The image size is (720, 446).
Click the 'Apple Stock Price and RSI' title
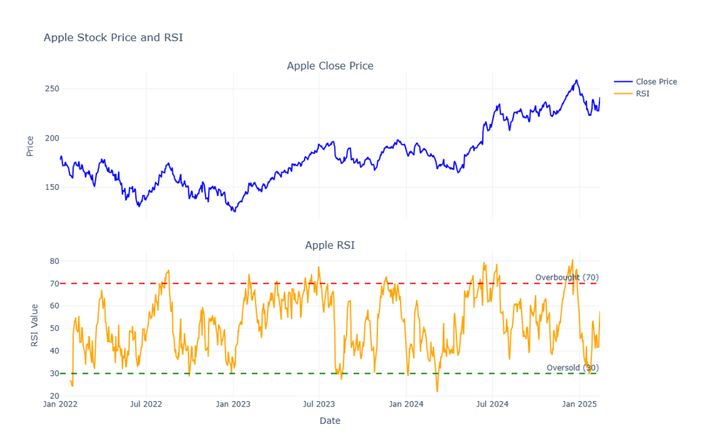coord(113,37)
